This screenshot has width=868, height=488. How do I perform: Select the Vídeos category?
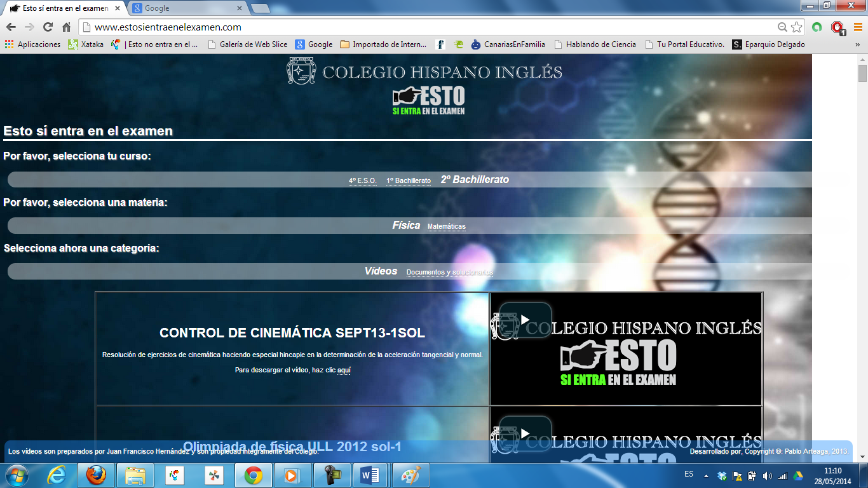tap(381, 271)
